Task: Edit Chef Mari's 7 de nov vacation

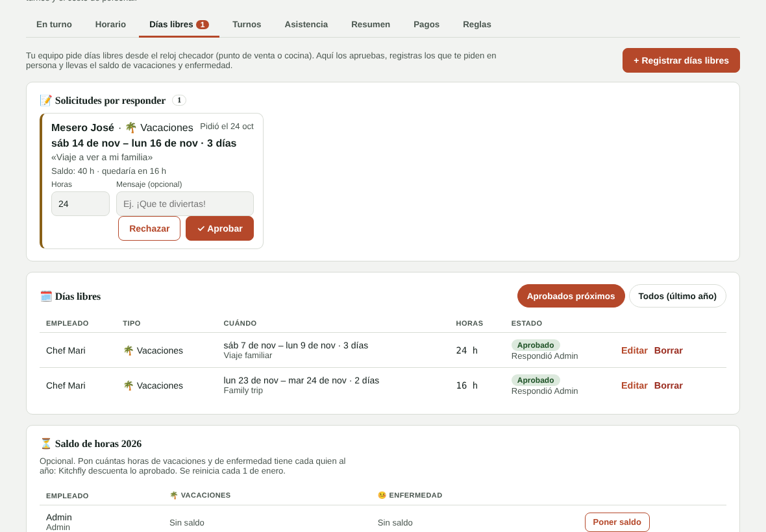Action: pos(634,350)
